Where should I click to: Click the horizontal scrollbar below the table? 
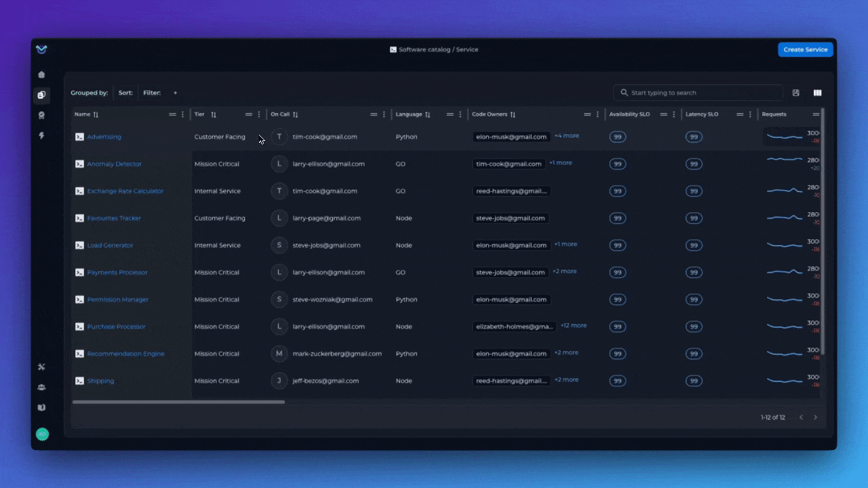click(x=178, y=402)
